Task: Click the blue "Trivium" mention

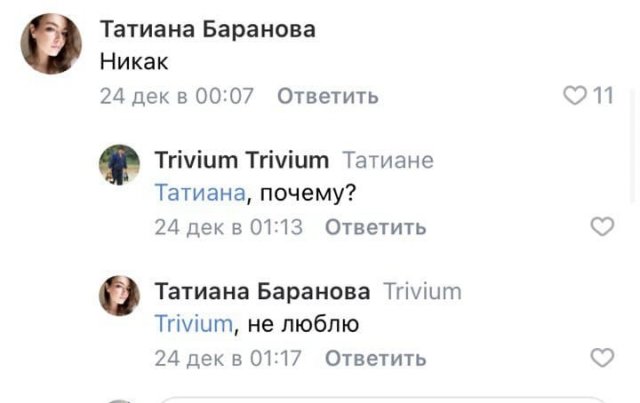Action: point(194,324)
